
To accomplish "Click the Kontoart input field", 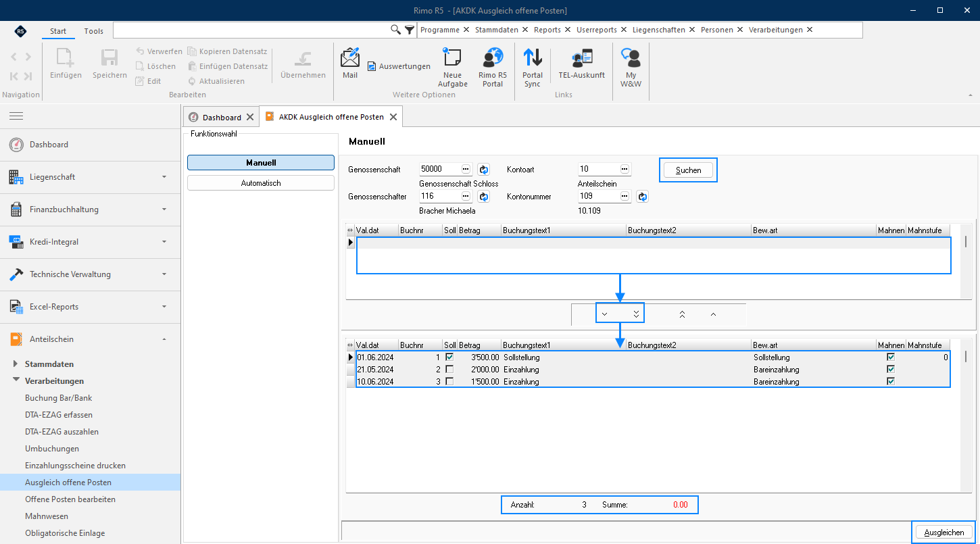I will tap(598, 169).
